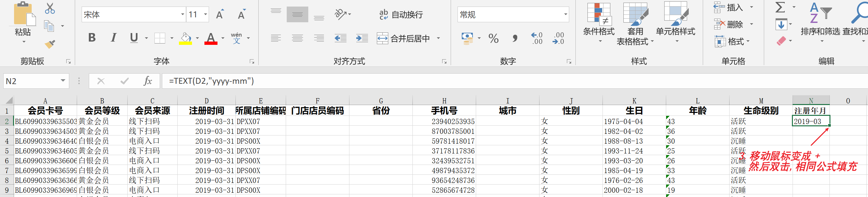The width and height of the screenshot is (868, 197).
Task: Decrease font size with small A
Action: (x=242, y=14)
